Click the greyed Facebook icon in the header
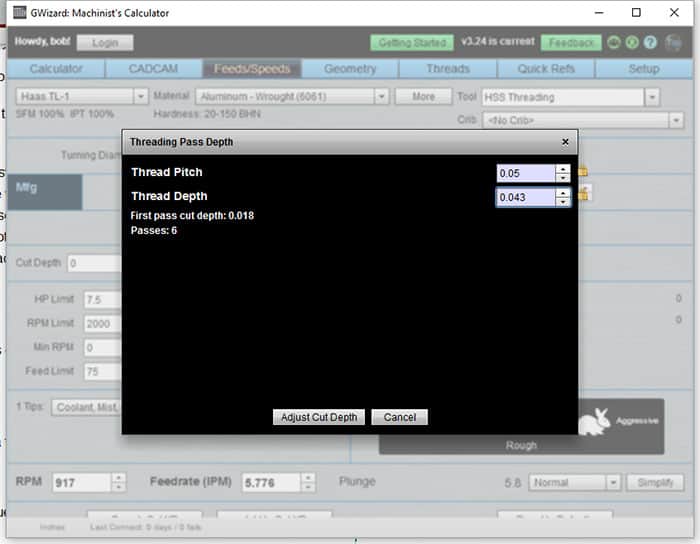 [673, 43]
